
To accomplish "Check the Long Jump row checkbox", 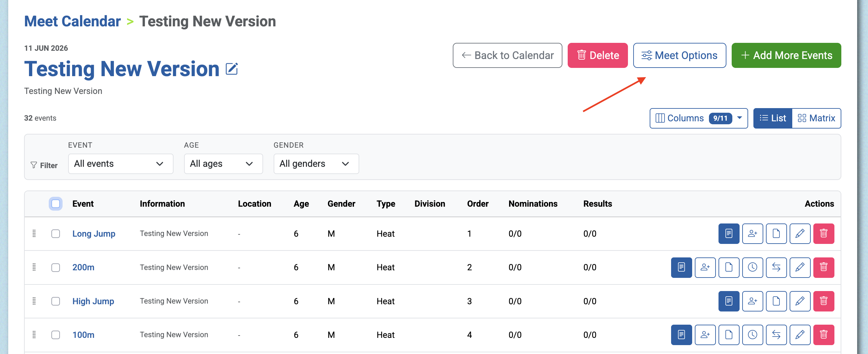I will click(56, 234).
